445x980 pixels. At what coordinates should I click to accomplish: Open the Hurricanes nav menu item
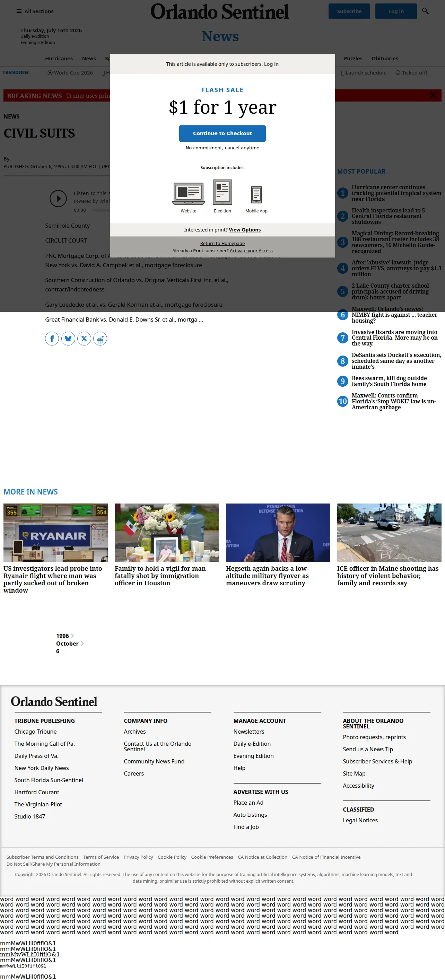[x=59, y=59]
